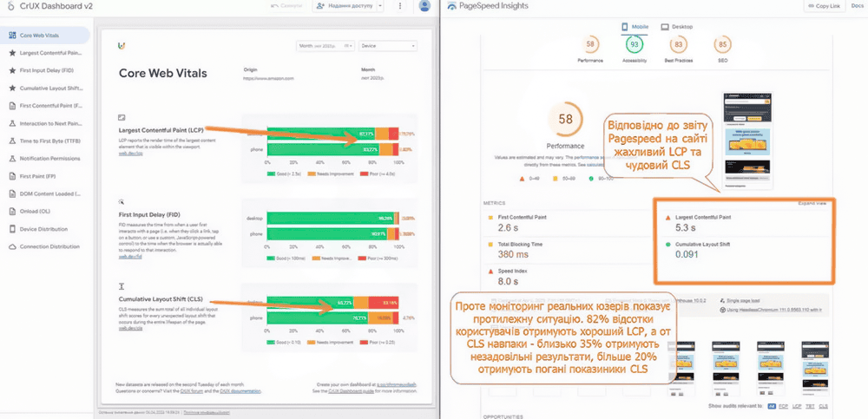Click the Device Distribution phone icon
The width and height of the screenshot is (868, 419).
(12, 229)
